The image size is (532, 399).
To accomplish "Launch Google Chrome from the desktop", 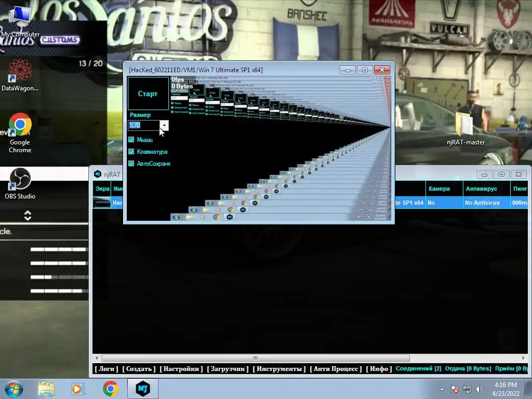I will click(20, 133).
